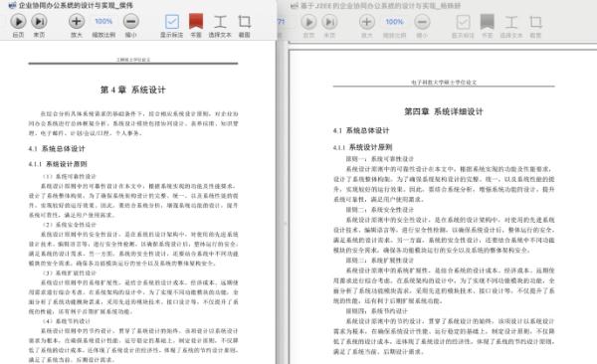Viewport: 597px width, 364px height.
Task: Go to next page in left window
Action: pos(18,21)
